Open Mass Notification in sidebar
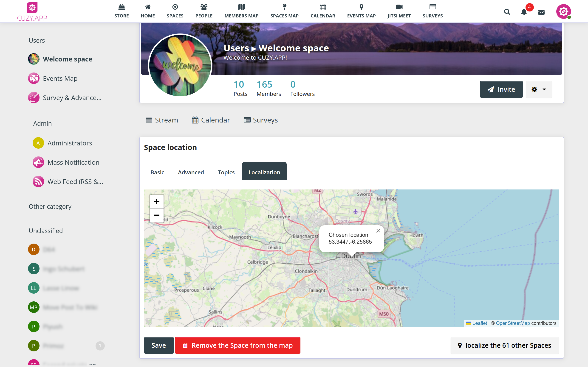 click(x=73, y=162)
